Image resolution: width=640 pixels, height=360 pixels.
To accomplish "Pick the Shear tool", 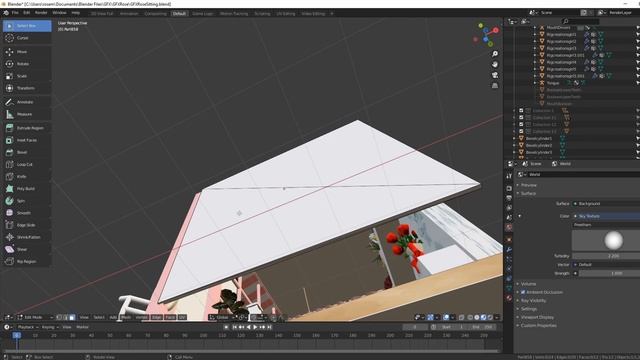I will pos(27,249).
